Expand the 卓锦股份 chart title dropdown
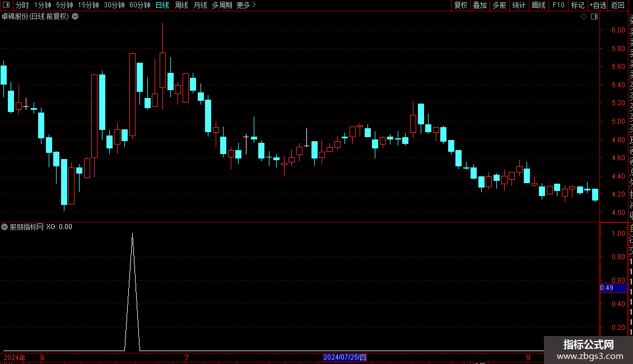Viewport: 633px width, 364px height. [75, 17]
